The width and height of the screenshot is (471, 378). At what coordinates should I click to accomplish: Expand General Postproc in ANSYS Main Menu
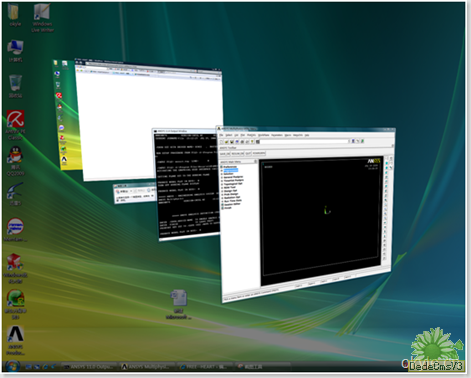click(x=232, y=177)
